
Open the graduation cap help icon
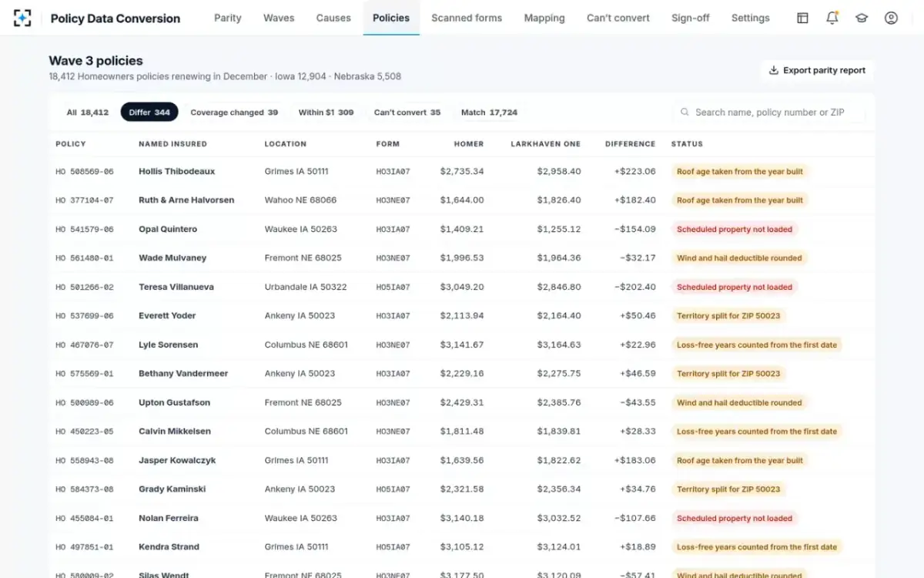pyautogui.click(x=862, y=18)
